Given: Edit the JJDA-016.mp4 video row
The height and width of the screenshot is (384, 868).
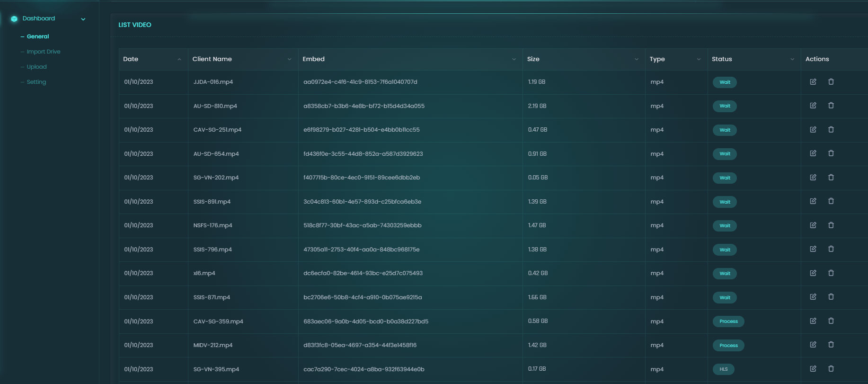Looking at the screenshot, I should (813, 82).
